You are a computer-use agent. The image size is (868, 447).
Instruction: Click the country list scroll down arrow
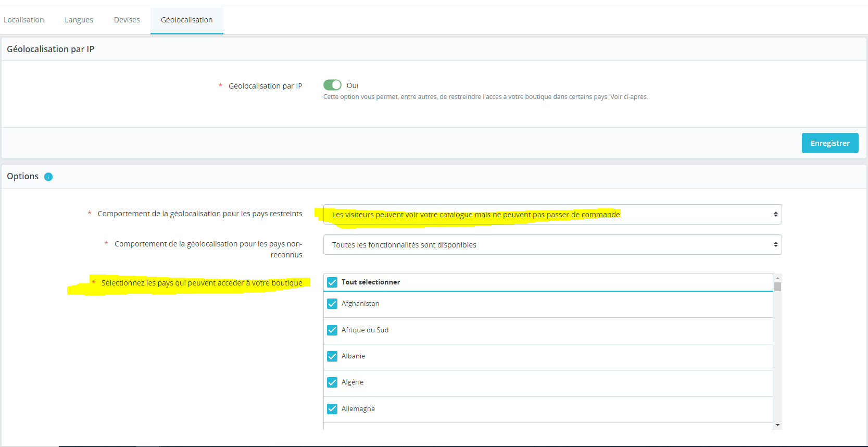click(777, 425)
